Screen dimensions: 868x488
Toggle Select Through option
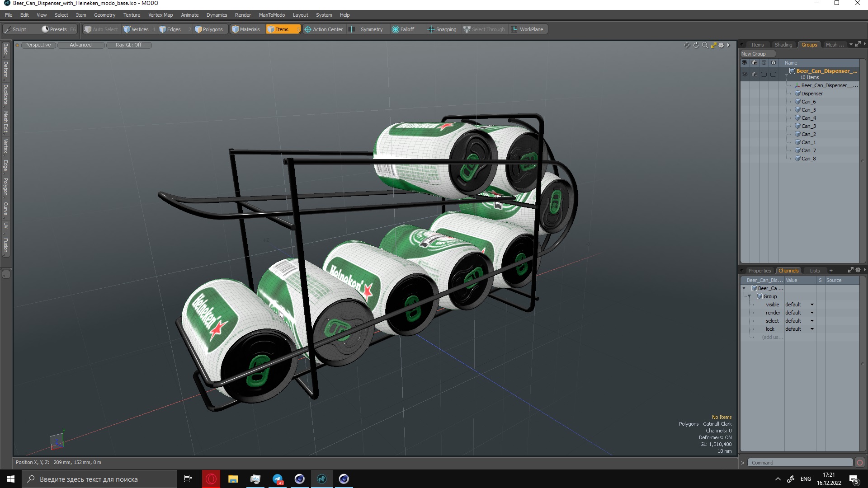(484, 29)
